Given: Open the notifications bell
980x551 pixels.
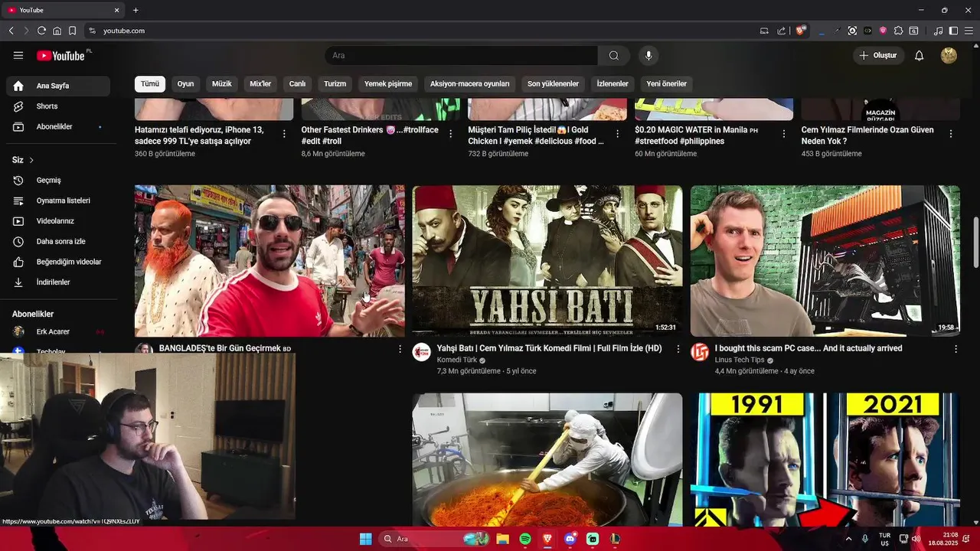Looking at the screenshot, I should tap(920, 55).
